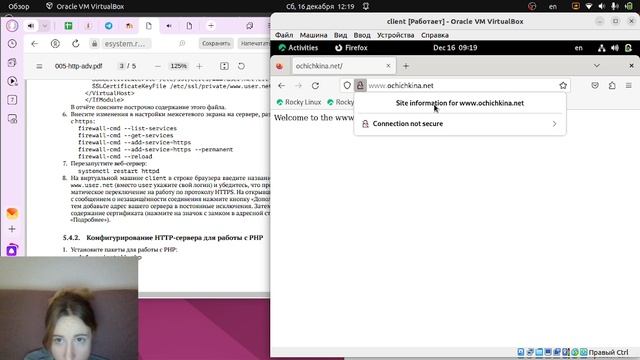The width and height of the screenshot is (640, 360).
Task: Switch to the green spreadsheet tab
Action: point(68,26)
